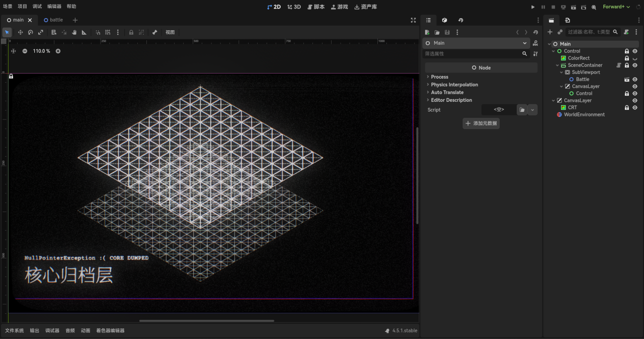Add a new node in Scene dock
Image resolution: width=644 pixels, height=339 pixels.
click(550, 32)
